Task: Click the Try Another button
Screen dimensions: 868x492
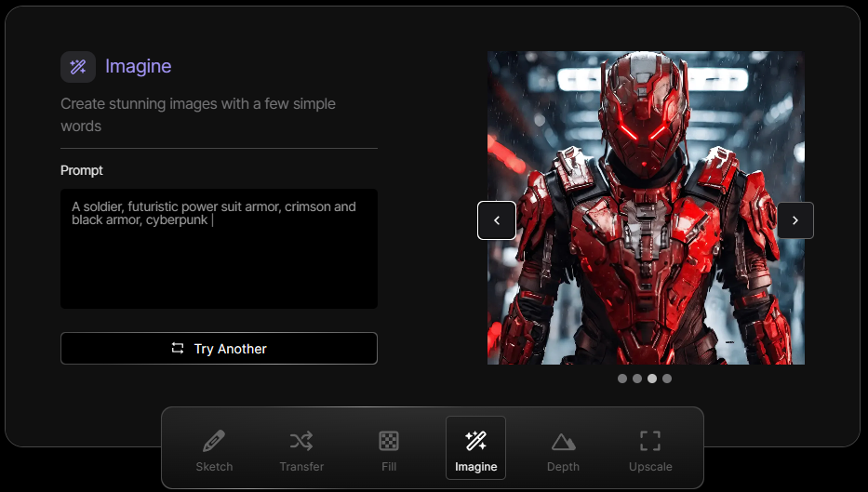Action: coord(219,348)
